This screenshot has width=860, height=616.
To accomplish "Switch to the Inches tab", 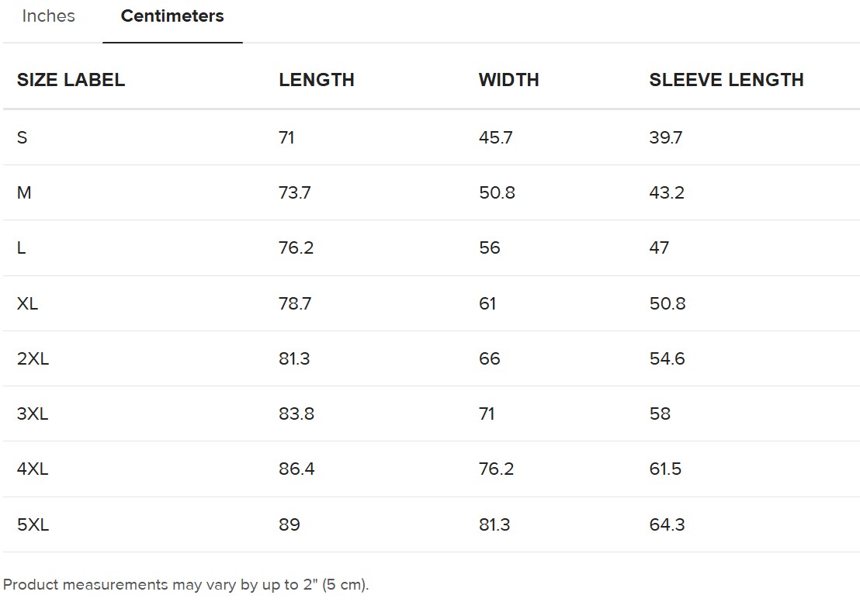I will [x=48, y=16].
